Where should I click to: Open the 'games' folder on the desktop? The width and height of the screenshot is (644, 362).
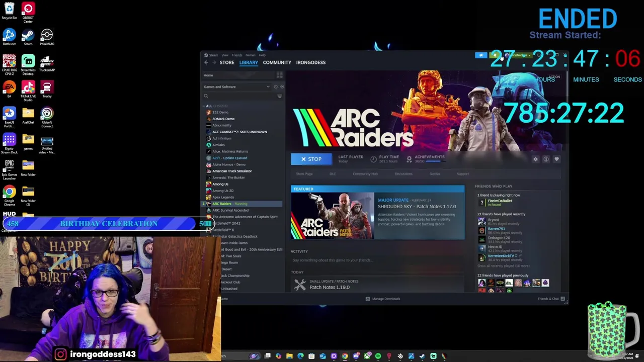(x=28, y=142)
